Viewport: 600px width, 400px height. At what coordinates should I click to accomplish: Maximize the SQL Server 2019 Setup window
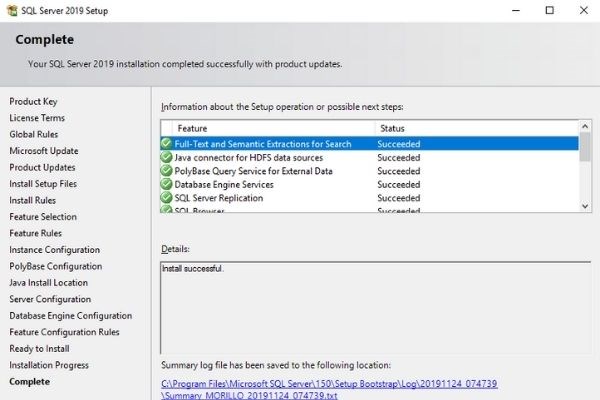[x=549, y=10]
